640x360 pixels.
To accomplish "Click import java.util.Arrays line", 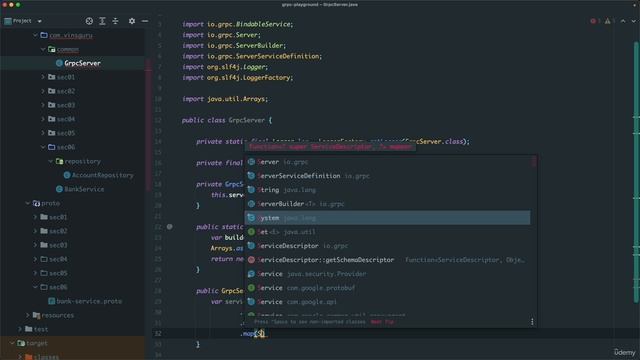I will click(x=225, y=99).
